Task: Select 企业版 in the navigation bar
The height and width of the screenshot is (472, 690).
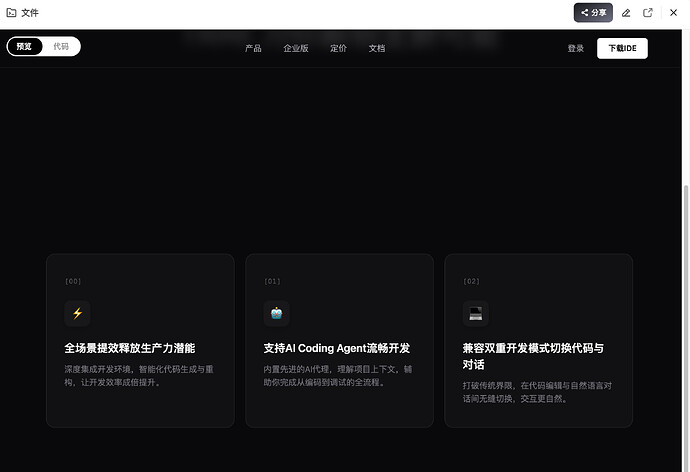Action: 296,48
